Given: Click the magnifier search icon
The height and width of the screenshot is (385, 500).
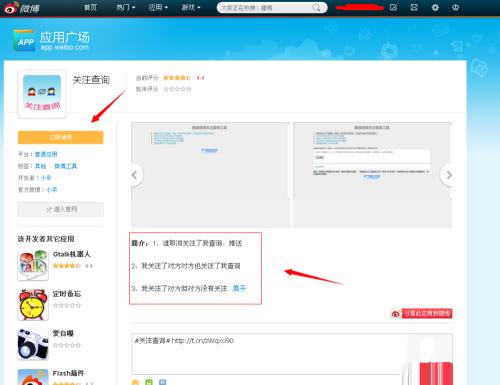Looking at the screenshot, I should (316, 8).
